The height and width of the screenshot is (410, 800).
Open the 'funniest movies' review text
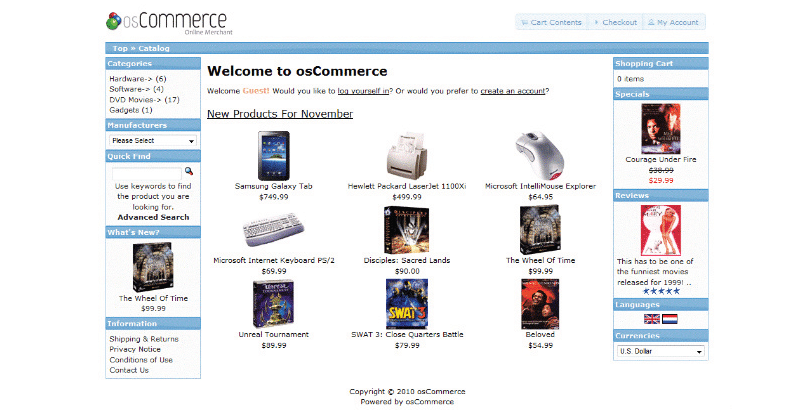(x=655, y=272)
